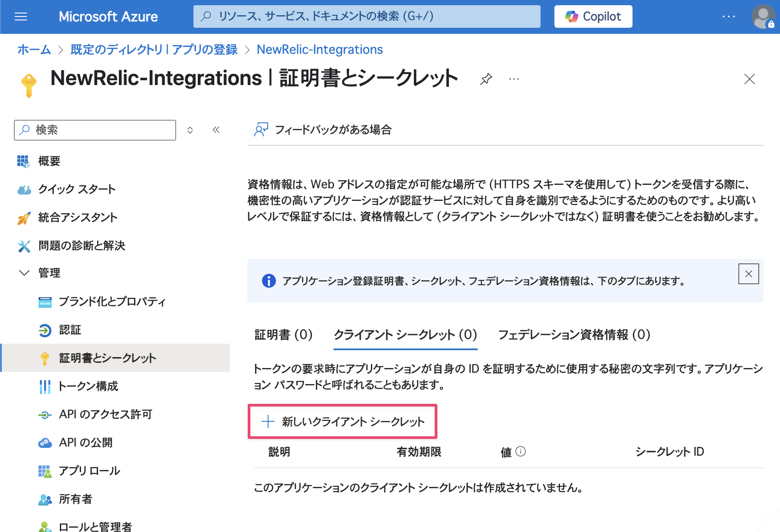The image size is (780, 532).
Task: Pin the NewRelic-Integrations page
Action: 486,79
